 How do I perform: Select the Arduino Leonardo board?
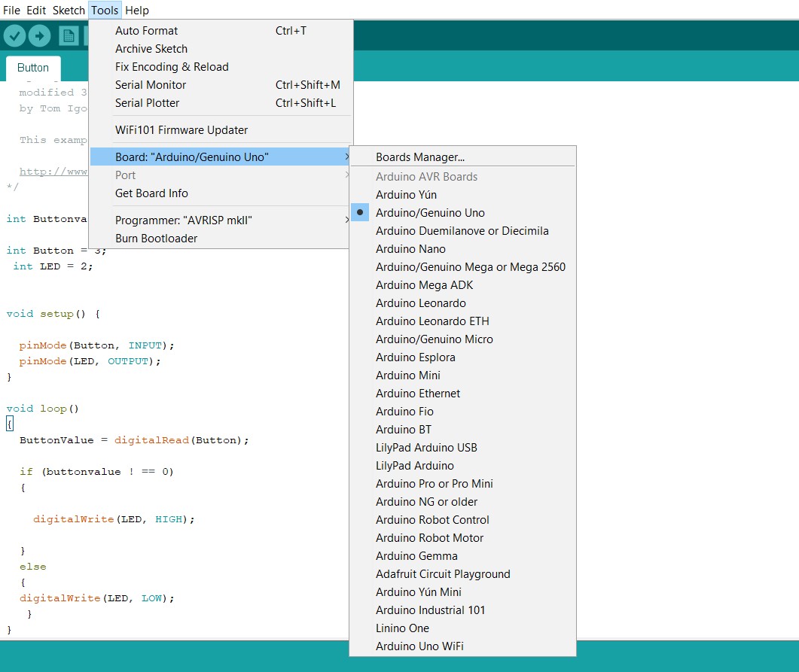coord(462,303)
